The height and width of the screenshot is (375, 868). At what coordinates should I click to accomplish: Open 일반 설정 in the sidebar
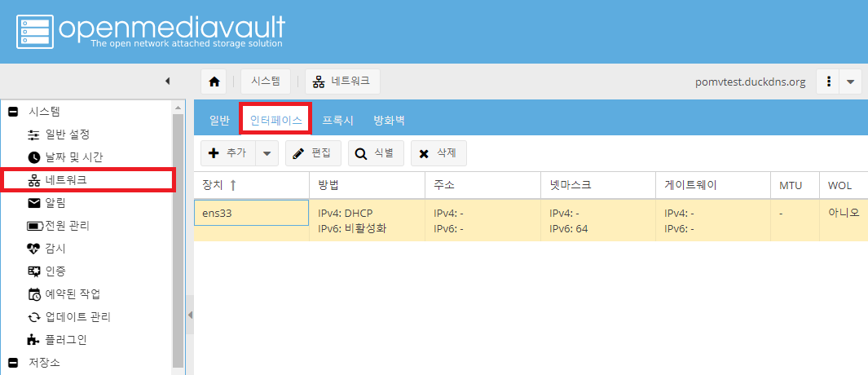[67, 134]
